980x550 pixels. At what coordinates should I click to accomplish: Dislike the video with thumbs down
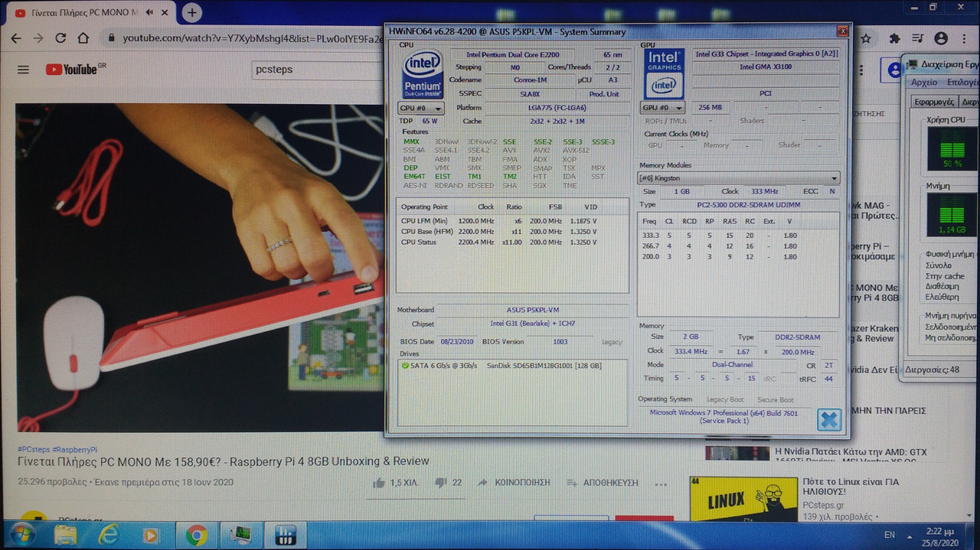pyautogui.click(x=448, y=483)
